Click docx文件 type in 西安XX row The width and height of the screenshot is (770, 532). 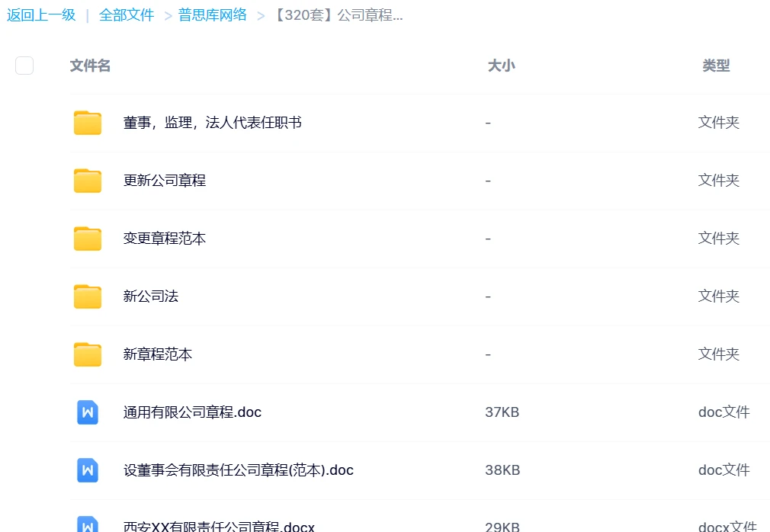[728, 526]
